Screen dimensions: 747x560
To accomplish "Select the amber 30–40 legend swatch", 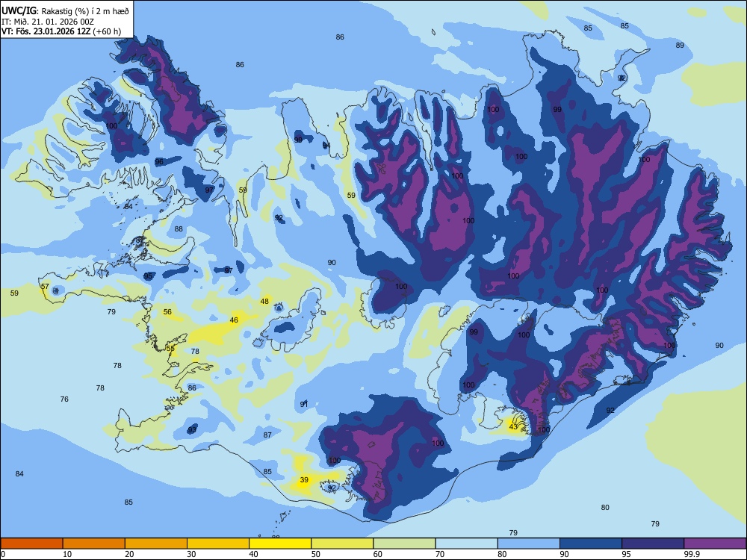I will click(218, 544).
